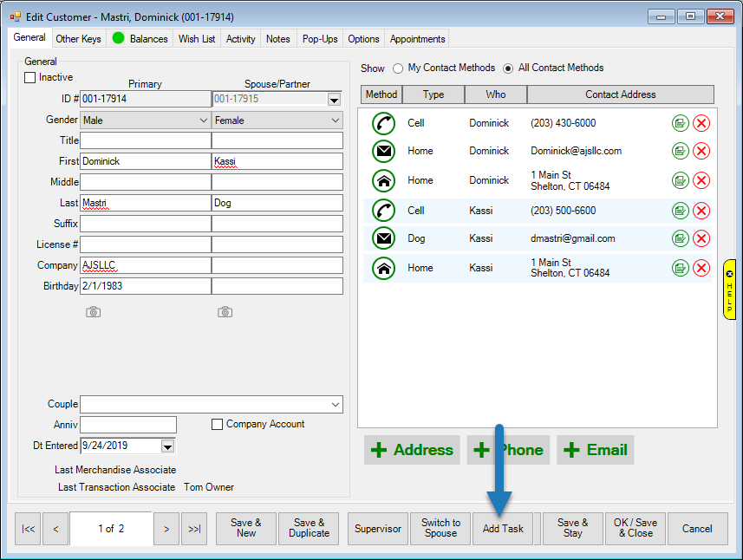This screenshot has height=560, width=743.
Task: Click the Add Task button
Action: 503,529
